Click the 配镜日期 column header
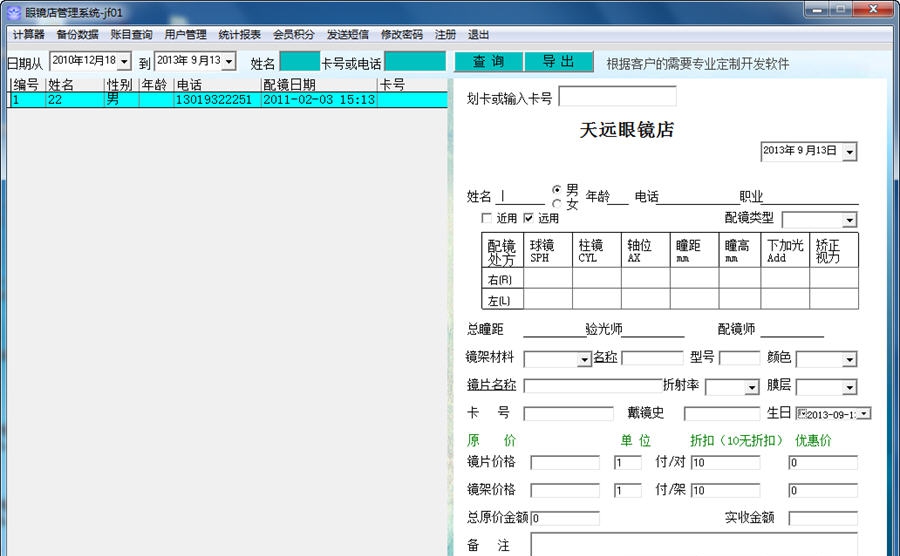The height and width of the screenshot is (556, 900). click(319, 85)
